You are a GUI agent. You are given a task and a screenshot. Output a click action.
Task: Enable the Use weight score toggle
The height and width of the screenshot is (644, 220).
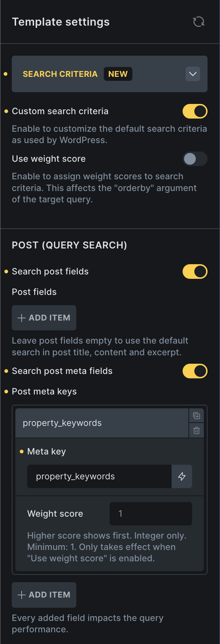pyautogui.click(x=195, y=159)
